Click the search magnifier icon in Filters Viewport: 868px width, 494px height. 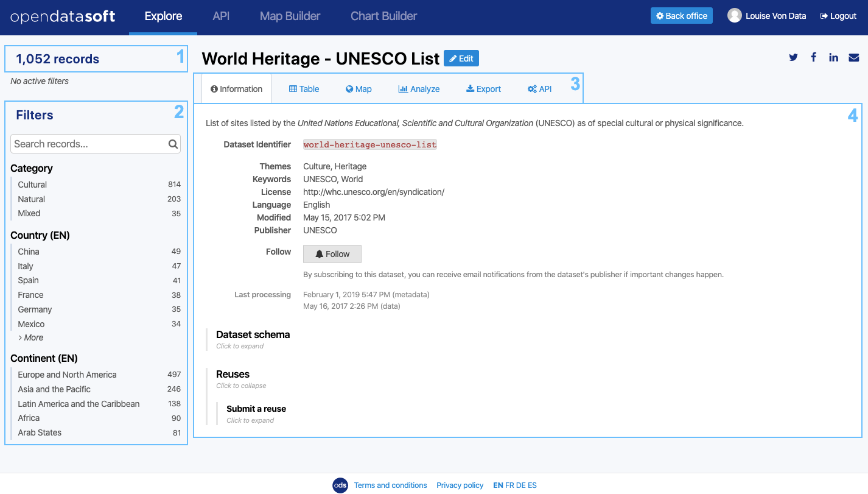(173, 144)
